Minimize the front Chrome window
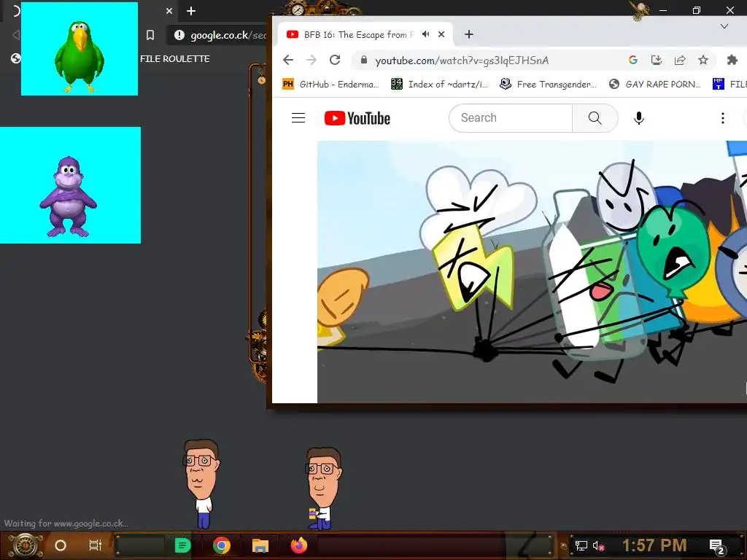Screen dimensions: 747x560 662,10
